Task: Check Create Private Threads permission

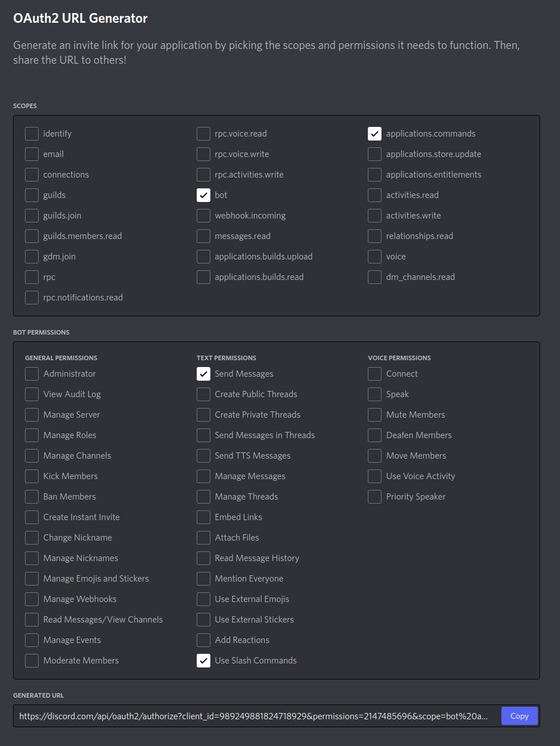Action: [x=204, y=415]
